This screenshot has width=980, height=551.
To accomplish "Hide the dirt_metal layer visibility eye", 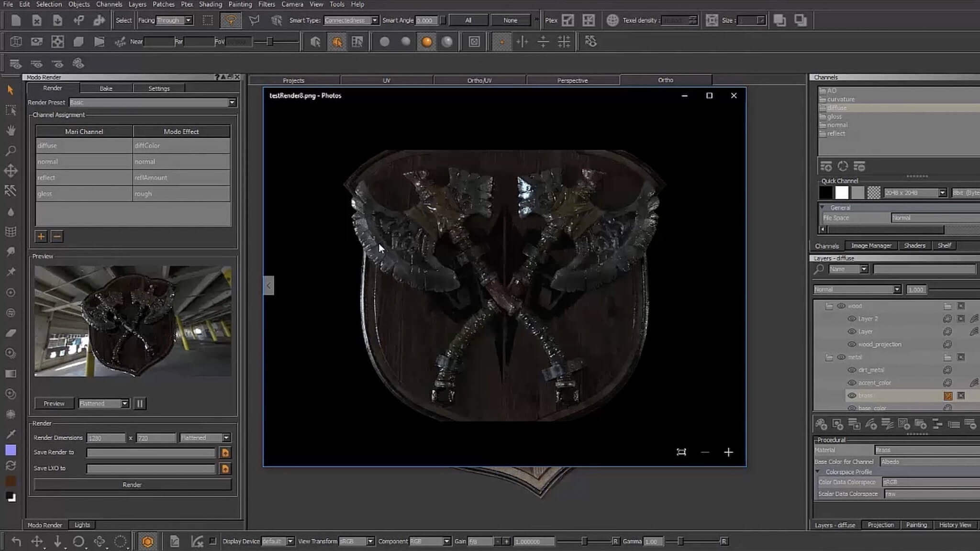I will click(x=852, y=370).
